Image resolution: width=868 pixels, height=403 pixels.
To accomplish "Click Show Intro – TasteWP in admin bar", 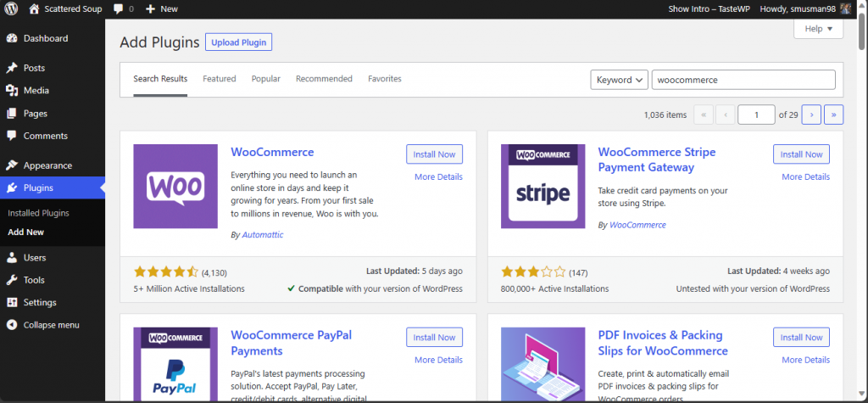I will 709,8.
